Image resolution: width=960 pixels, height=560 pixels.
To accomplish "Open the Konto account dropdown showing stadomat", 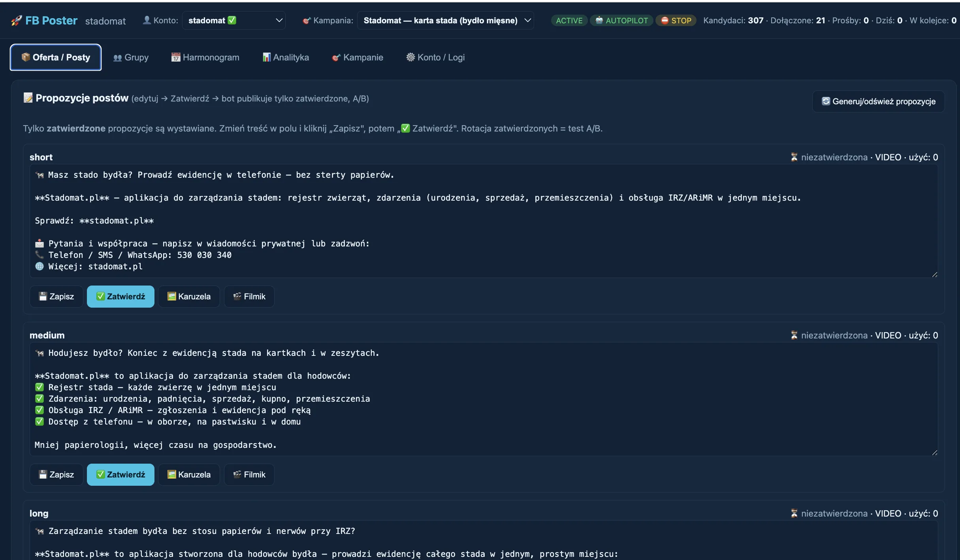I will tap(234, 21).
